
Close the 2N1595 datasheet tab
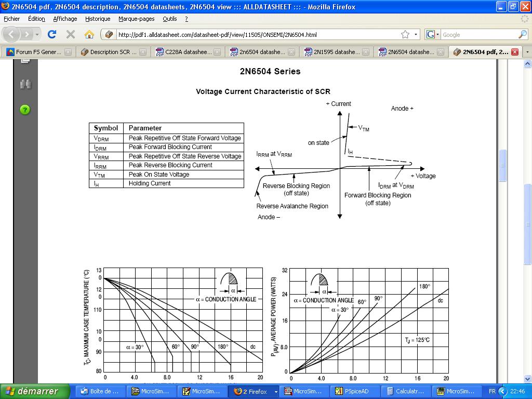point(366,52)
